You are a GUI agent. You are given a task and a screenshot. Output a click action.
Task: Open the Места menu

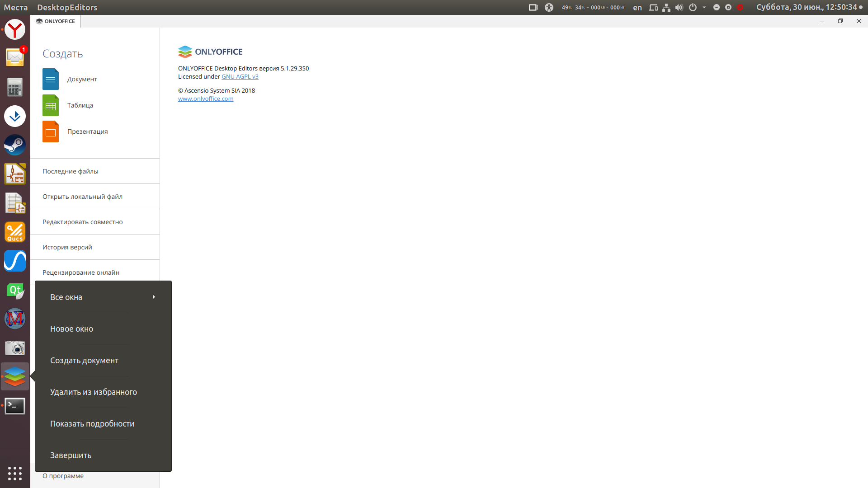click(x=15, y=7)
